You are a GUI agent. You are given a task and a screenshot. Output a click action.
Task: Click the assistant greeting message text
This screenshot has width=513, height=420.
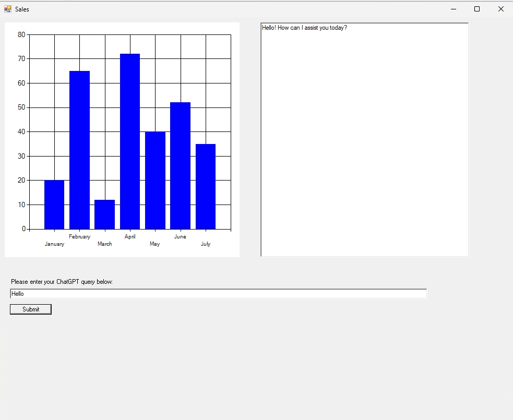[303, 28]
